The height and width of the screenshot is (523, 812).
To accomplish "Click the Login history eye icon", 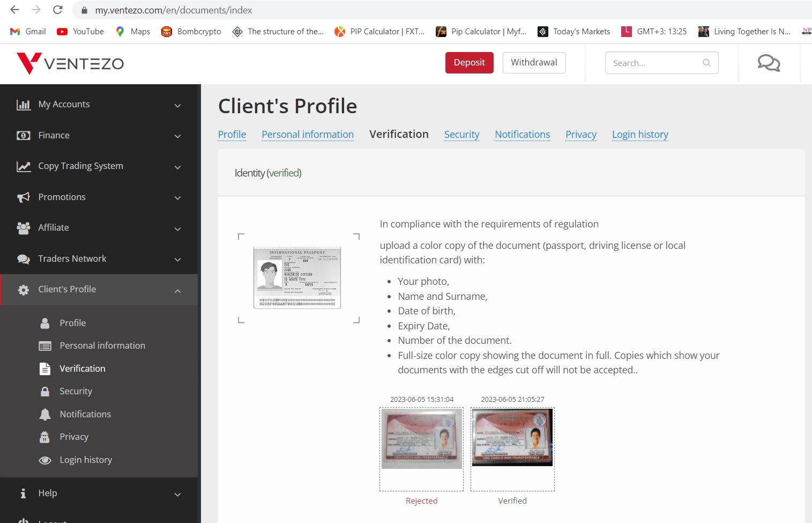I will pos(45,460).
